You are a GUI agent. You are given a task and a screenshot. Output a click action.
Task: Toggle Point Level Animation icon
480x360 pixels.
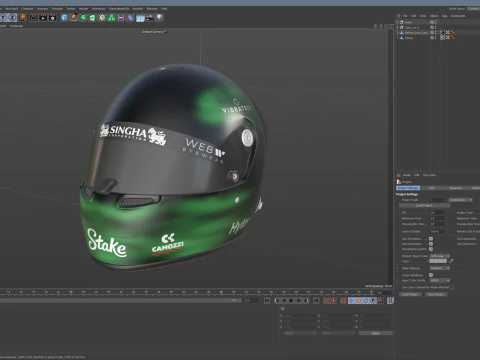pyautogui.click(x=380, y=301)
